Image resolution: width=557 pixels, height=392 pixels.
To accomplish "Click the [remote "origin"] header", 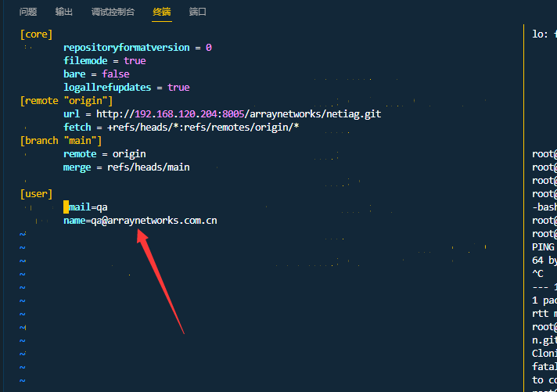I will pyautogui.click(x=66, y=101).
